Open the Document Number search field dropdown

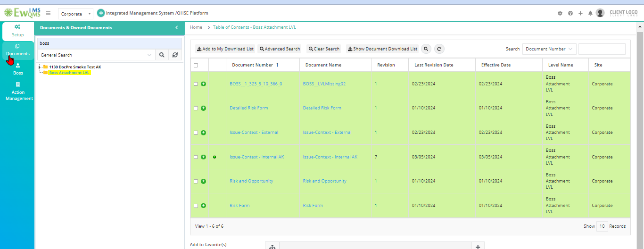pyautogui.click(x=549, y=49)
